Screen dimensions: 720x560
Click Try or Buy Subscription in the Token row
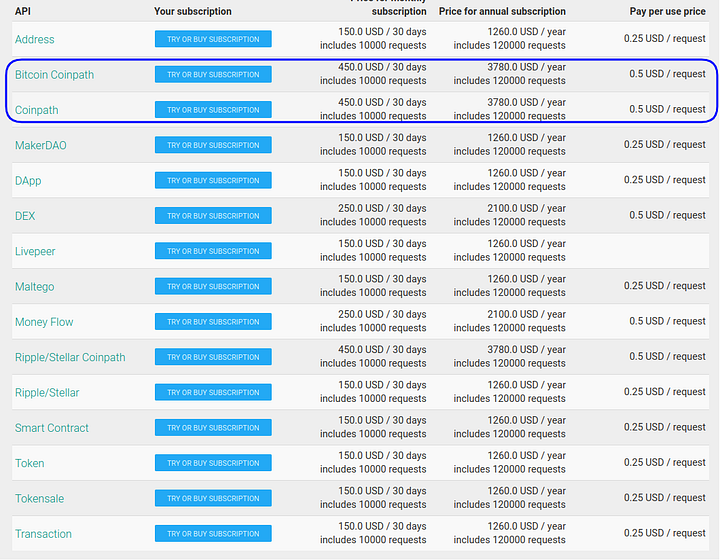tap(213, 463)
